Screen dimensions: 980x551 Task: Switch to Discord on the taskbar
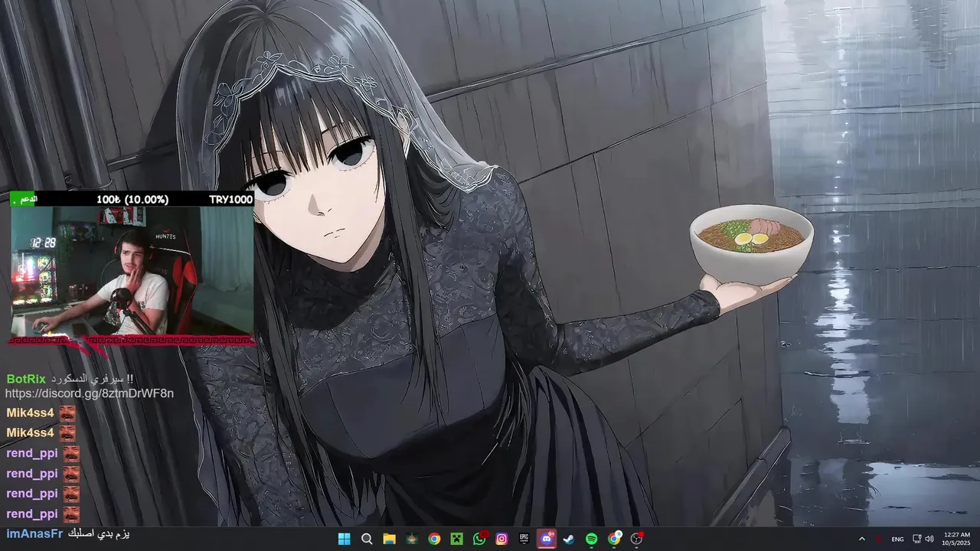[x=547, y=539]
